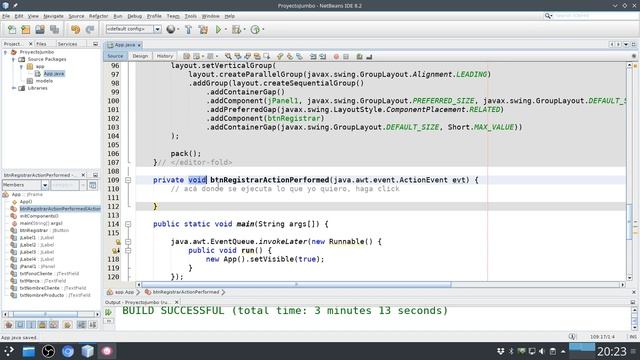Open the File menu
Screen dimensions: 640x360
(x=6, y=16)
